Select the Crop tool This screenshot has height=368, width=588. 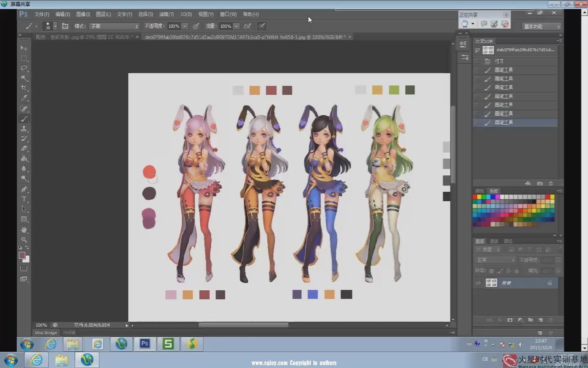pyautogui.click(x=24, y=88)
